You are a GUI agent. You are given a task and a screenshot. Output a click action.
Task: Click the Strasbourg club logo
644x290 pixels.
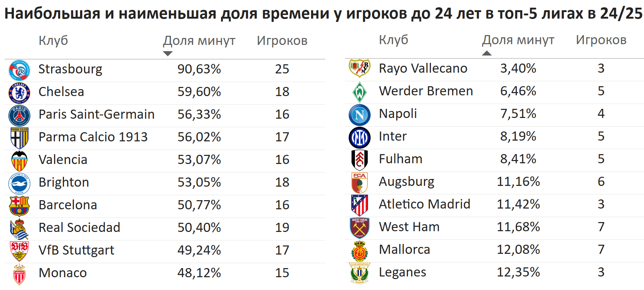tap(19, 70)
